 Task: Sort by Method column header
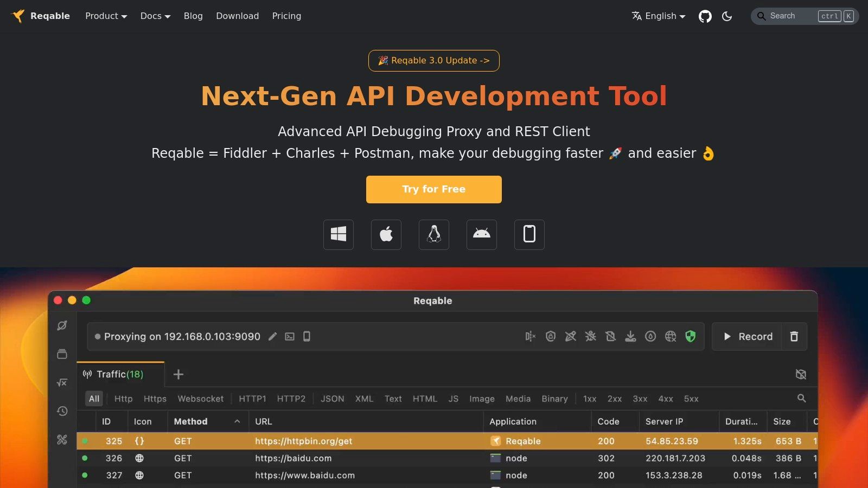pyautogui.click(x=207, y=422)
